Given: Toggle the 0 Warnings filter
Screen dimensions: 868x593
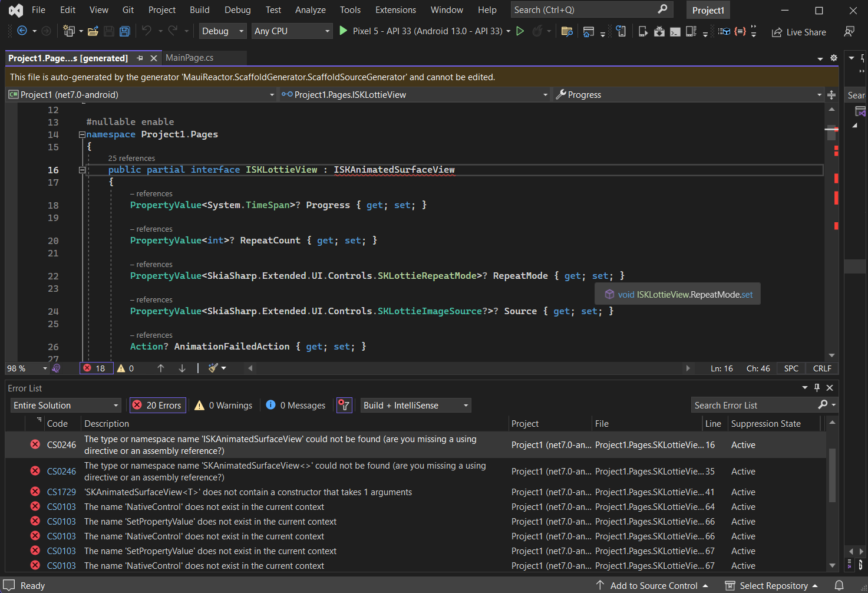Looking at the screenshot, I should [x=223, y=405].
